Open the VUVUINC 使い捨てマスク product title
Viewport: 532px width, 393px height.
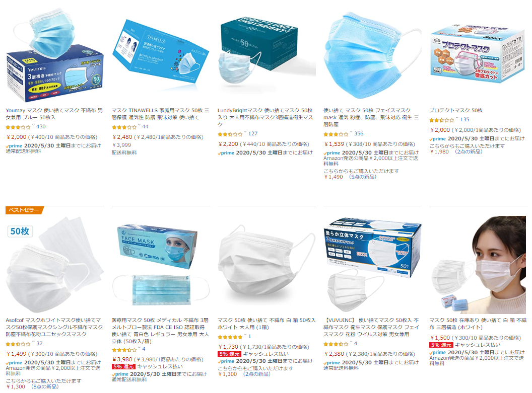(x=372, y=327)
